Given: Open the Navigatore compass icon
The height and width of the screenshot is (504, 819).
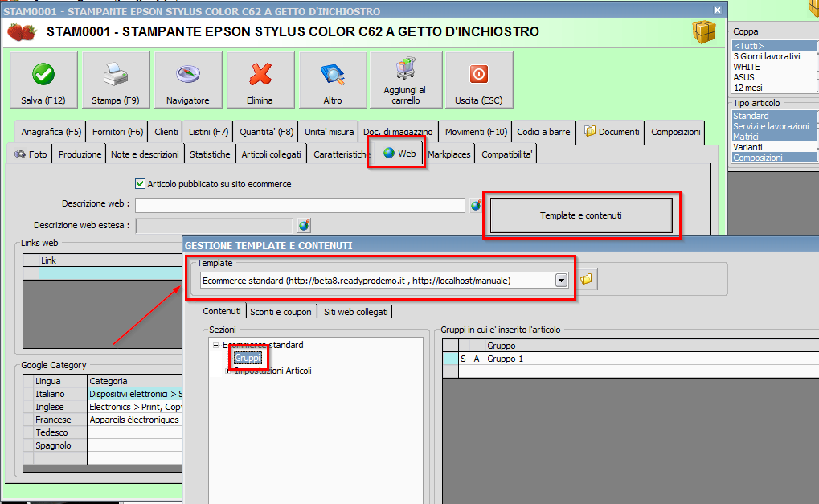Looking at the screenshot, I should (188, 74).
